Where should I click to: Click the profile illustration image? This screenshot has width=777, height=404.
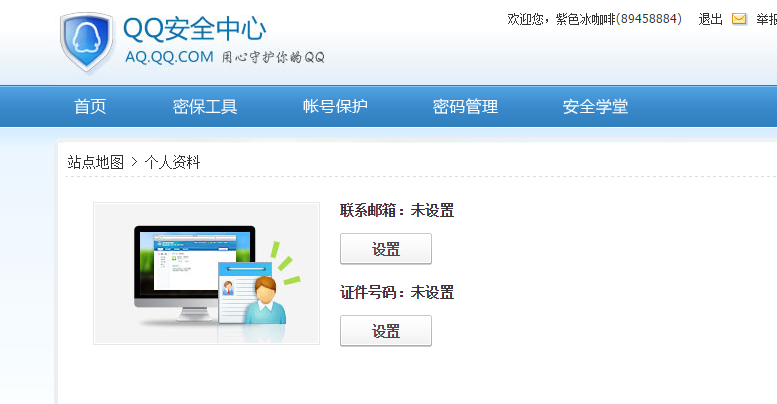click(x=206, y=273)
